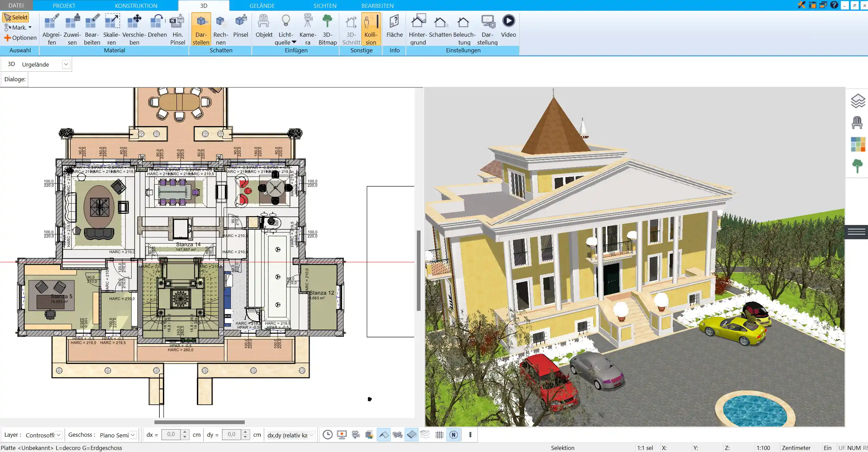
Task: Expand the dark side panel handle
Action: 856,232
